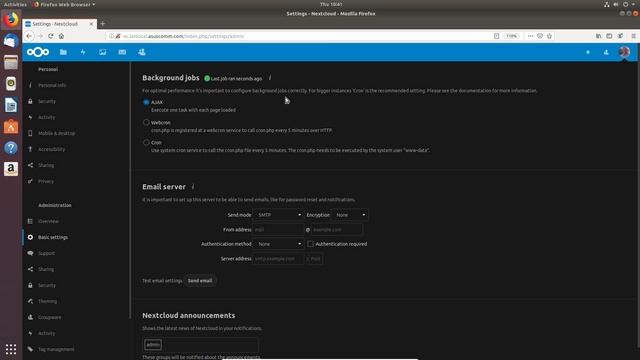640x360 pixels.
Task: Open Personal info settings
Action: 52,85
